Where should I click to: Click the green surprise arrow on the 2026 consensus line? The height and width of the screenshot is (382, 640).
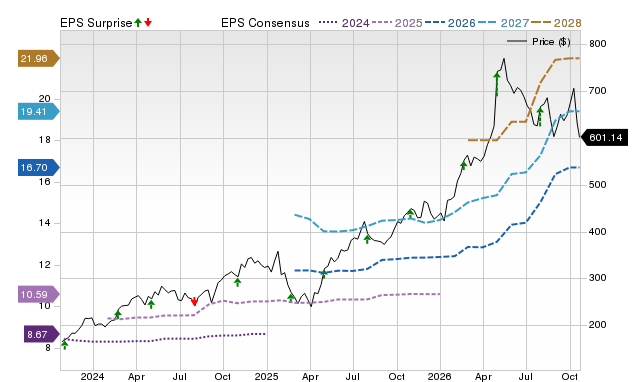pyautogui.click(x=324, y=274)
